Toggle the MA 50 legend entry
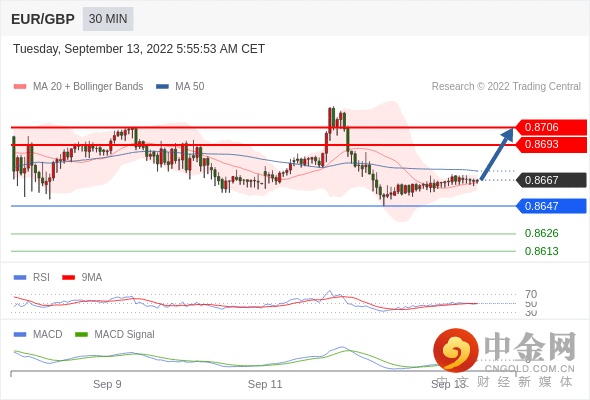 [x=180, y=87]
